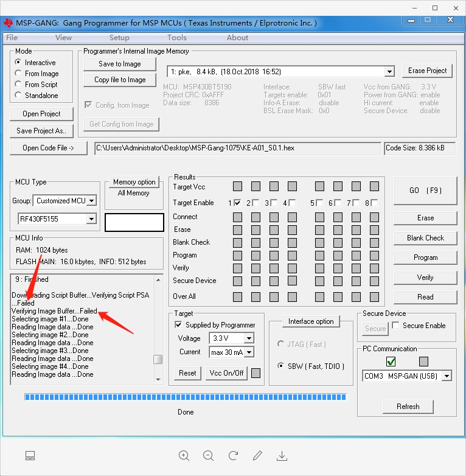Open the File menu
This screenshot has width=466, height=476.
[12, 38]
